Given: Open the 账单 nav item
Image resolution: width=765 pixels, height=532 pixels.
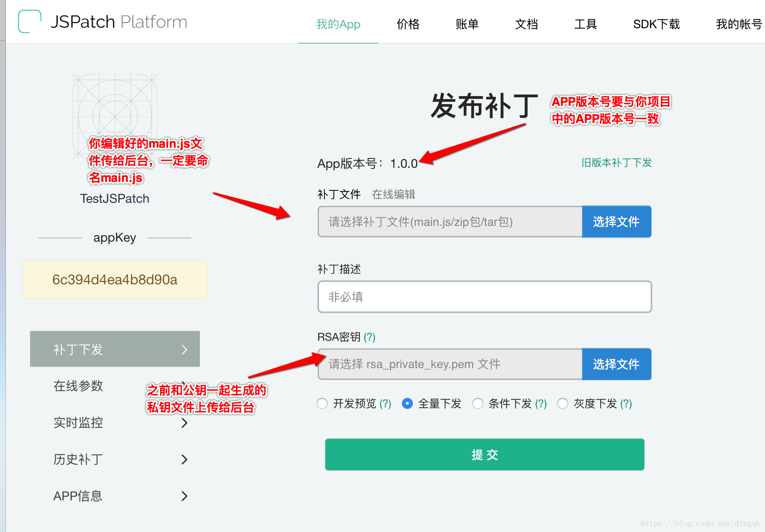Looking at the screenshot, I should click(467, 24).
